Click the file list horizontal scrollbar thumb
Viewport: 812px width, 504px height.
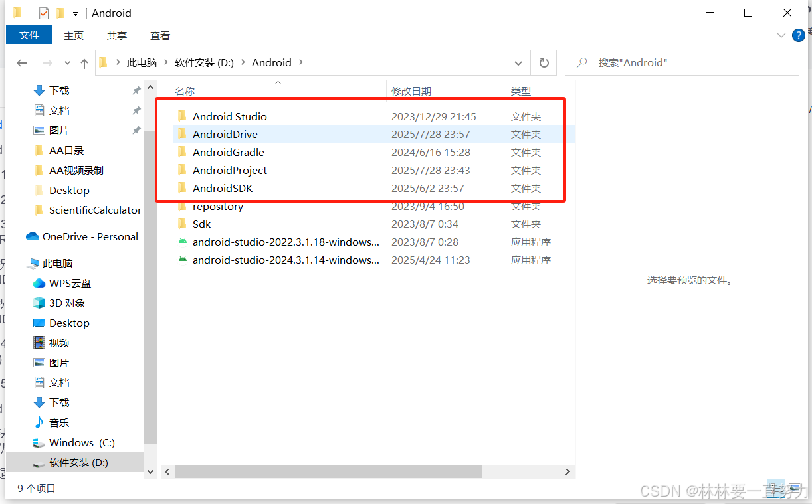tap(328, 471)
